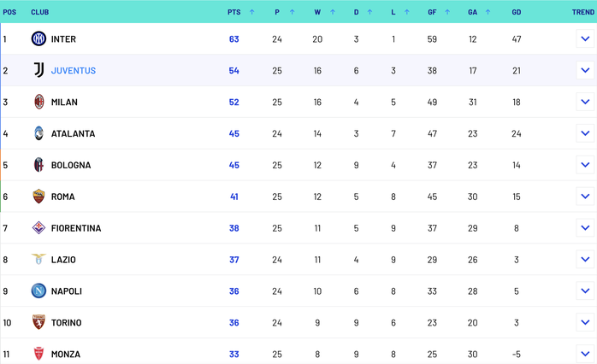The height and width of the screenshot is (364, 597).
Task: Select Roma's 41 points value
Action: pos(233,197)
